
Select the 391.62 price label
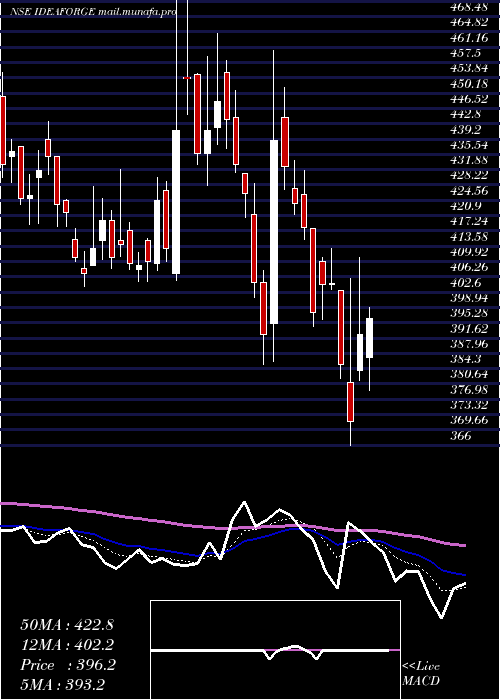[469, 328]
